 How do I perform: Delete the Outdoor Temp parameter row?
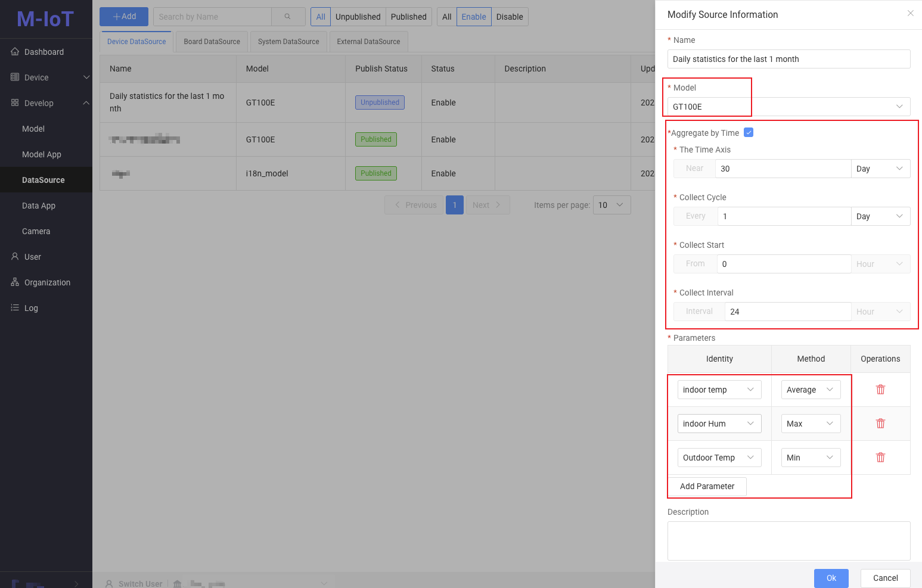coord(880,457)
